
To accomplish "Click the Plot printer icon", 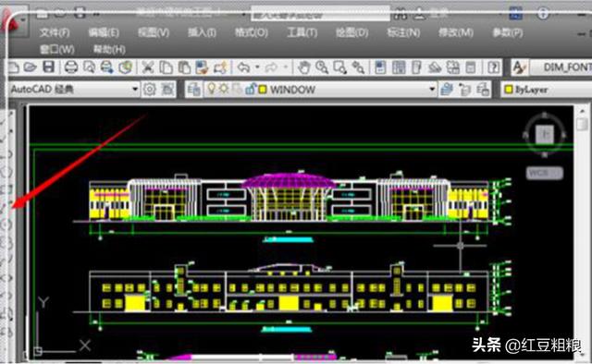I will pos(70,67).
